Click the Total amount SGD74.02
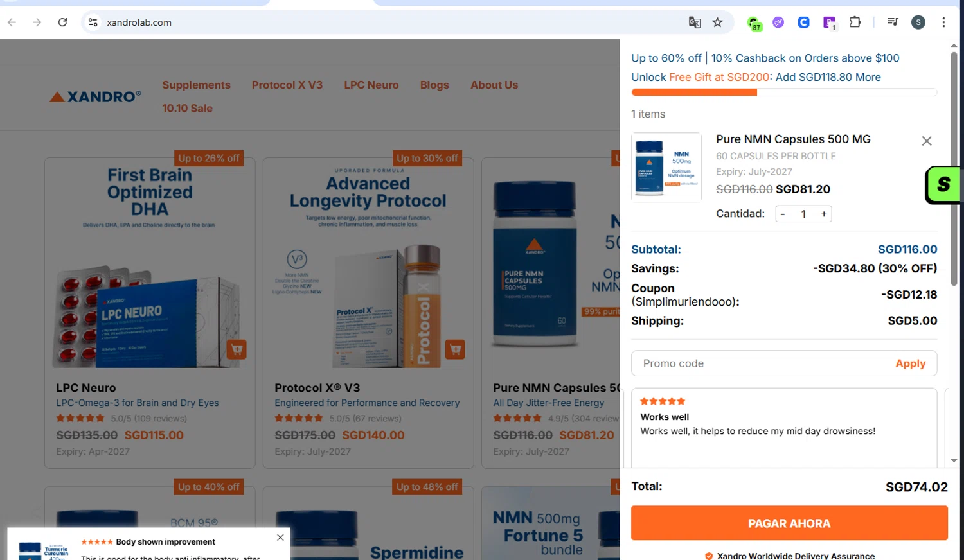 [916, 487]
